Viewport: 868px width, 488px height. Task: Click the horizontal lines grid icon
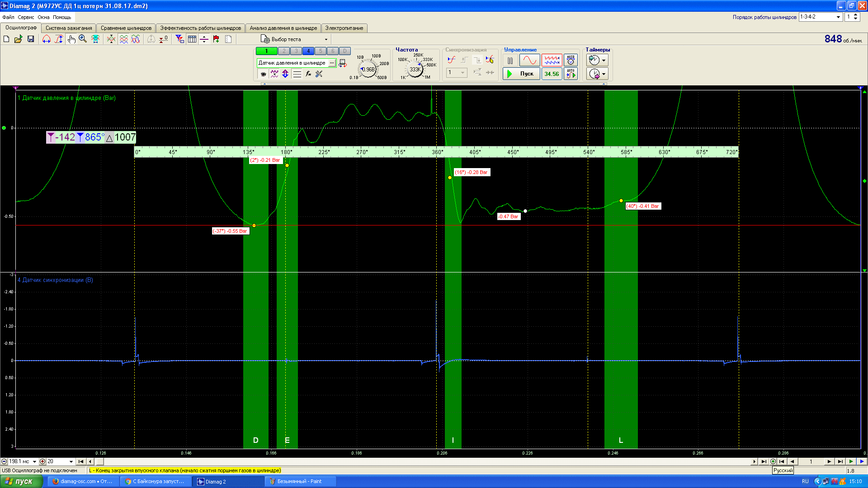pyautogui.click(x=297, y=74)
